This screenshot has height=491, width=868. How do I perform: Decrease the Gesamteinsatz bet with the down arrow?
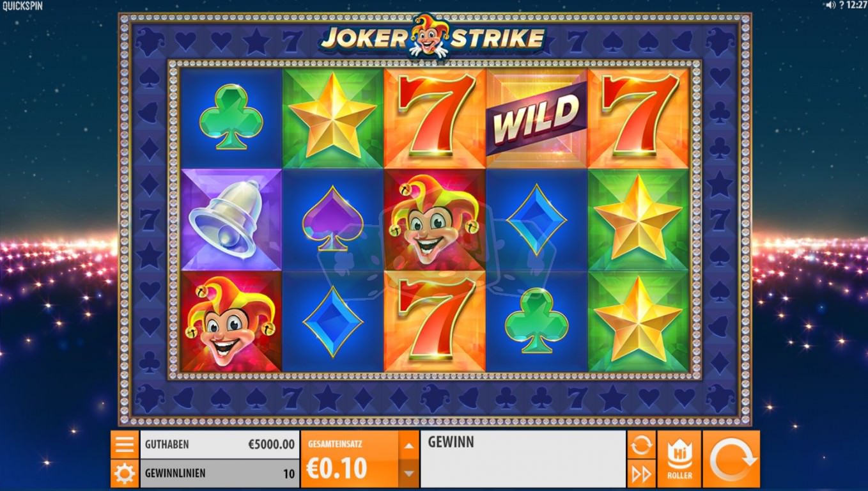pos(409,474)
